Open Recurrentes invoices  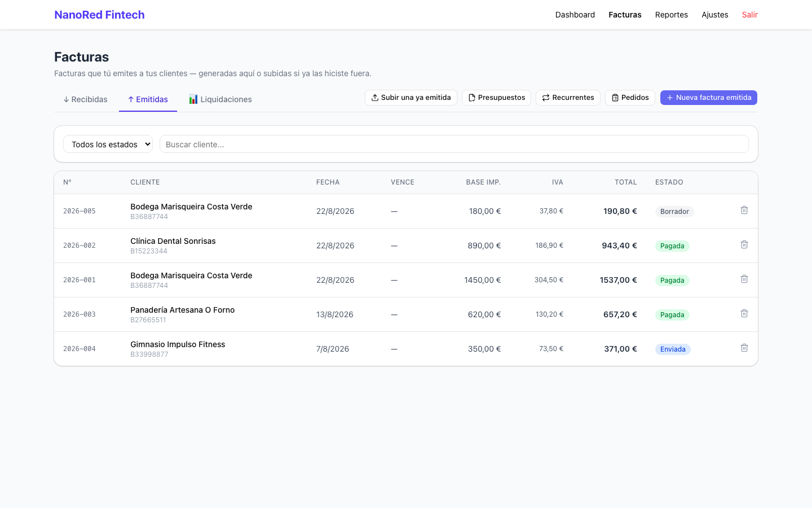click(568, 98)
